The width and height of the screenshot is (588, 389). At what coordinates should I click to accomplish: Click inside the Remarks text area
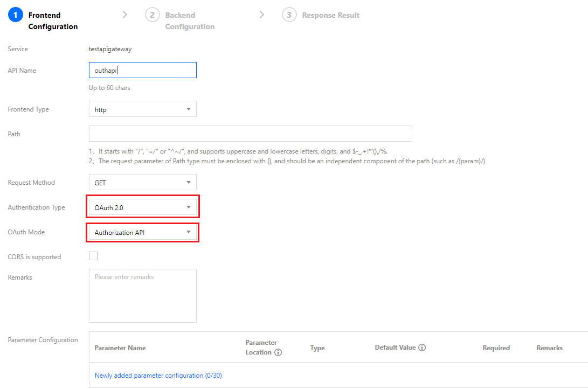click(142, 295)
